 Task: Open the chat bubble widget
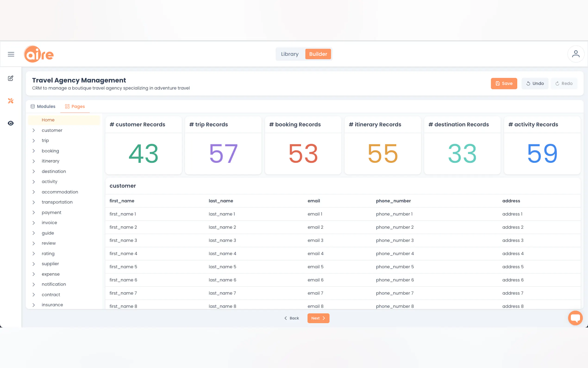coord(575,318)
